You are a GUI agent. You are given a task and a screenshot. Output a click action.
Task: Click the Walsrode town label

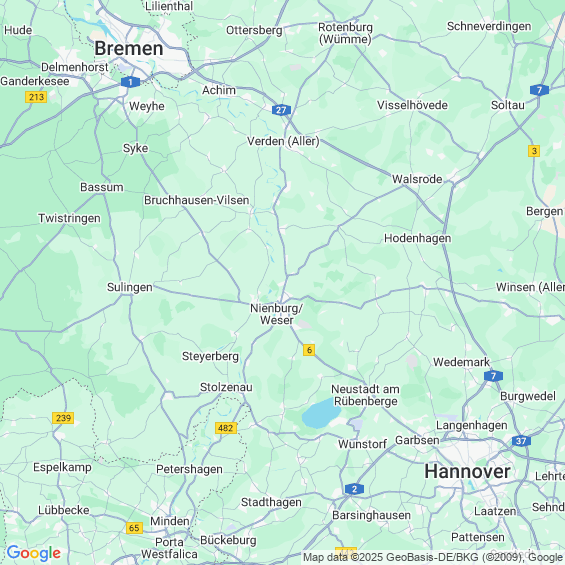pos(417,179)
